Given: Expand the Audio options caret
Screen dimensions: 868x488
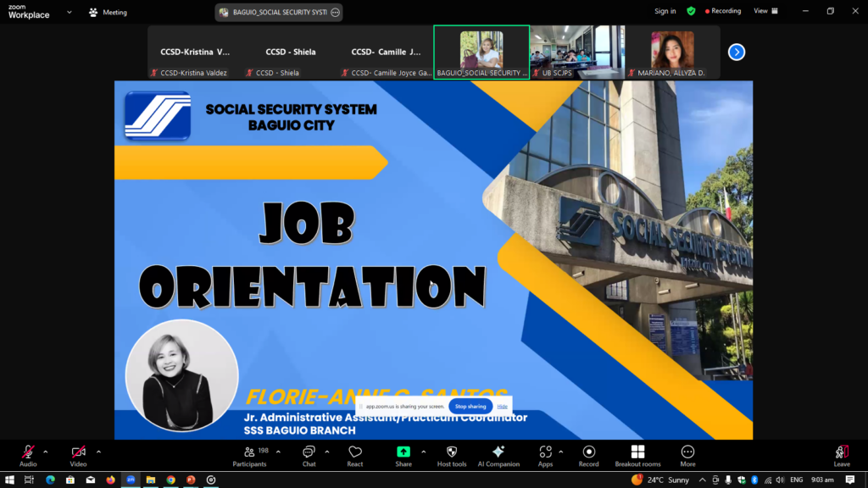Looking at the screenshot, I should click(46, 452).
